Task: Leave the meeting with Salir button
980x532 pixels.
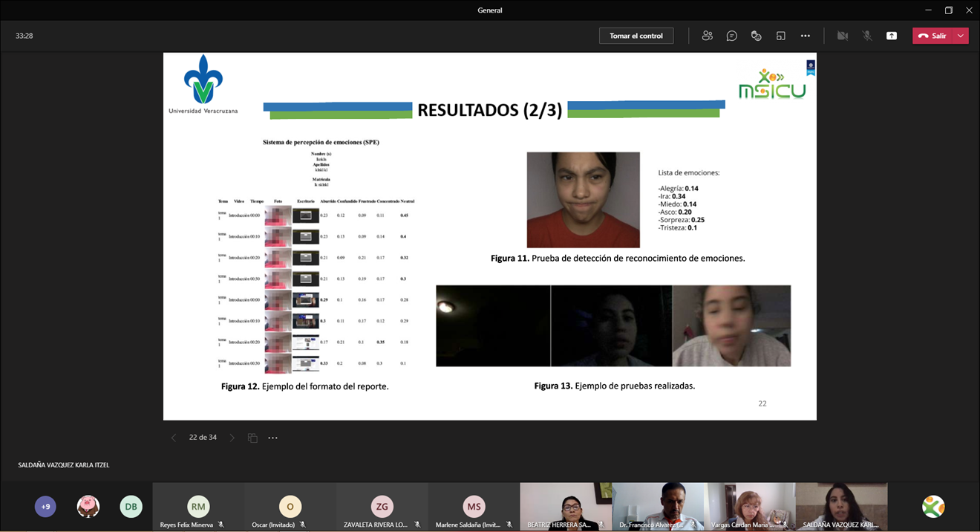Action: pyautogui.click(x=932, y=36)
